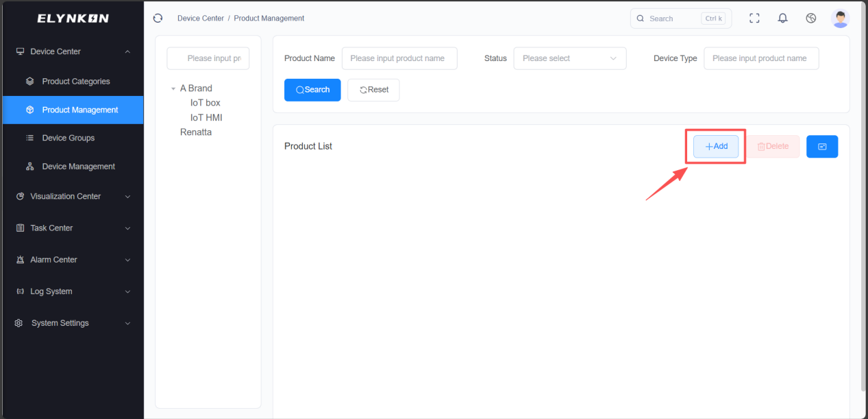Toggle fullscreen mode icon
This screenshot has width=868, height=419.
pyautogui.click(x=754, y=19)
